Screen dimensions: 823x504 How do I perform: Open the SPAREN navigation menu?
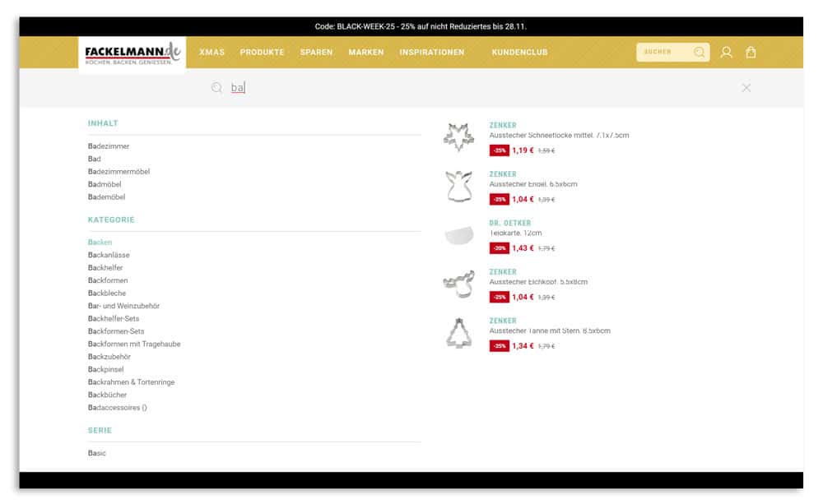(x=316, y=53)
